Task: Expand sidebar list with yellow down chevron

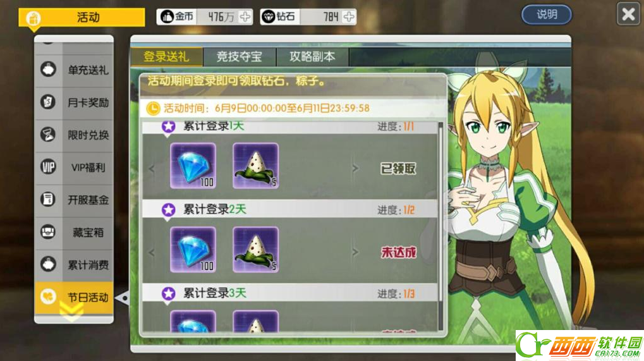Action: pos(71,313)
